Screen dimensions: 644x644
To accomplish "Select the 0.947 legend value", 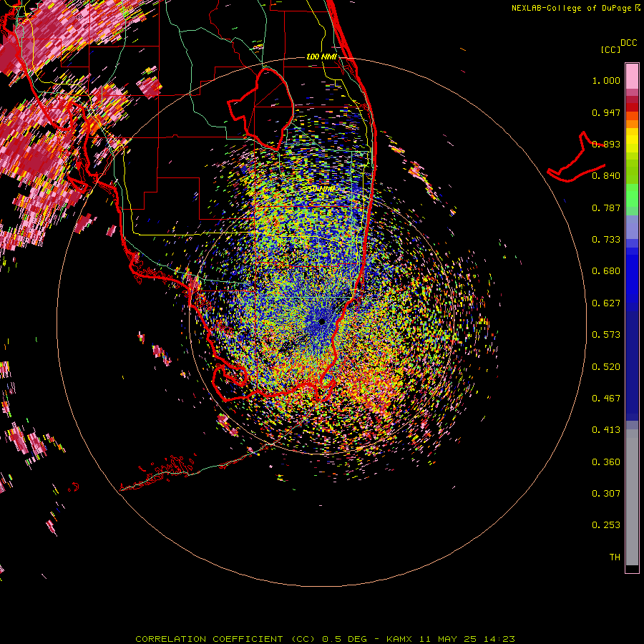I will pos(606,112).
